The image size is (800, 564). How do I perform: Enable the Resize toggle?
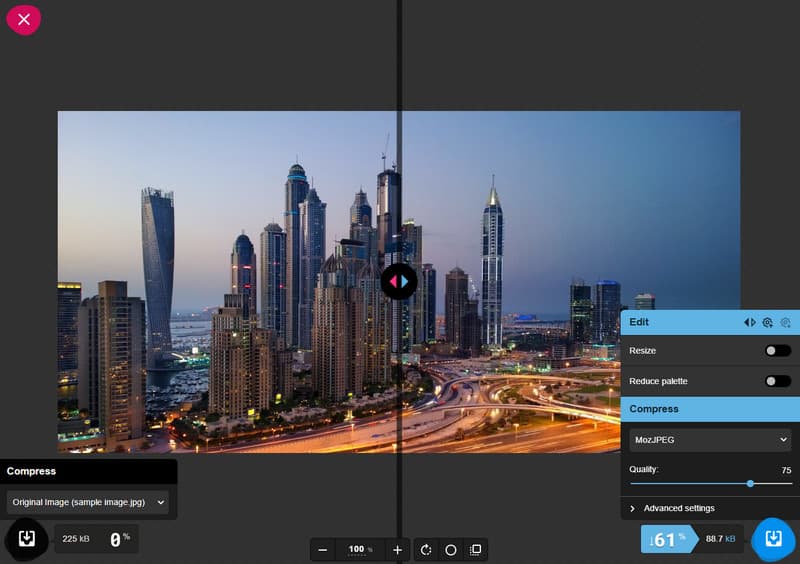[777, 351]
